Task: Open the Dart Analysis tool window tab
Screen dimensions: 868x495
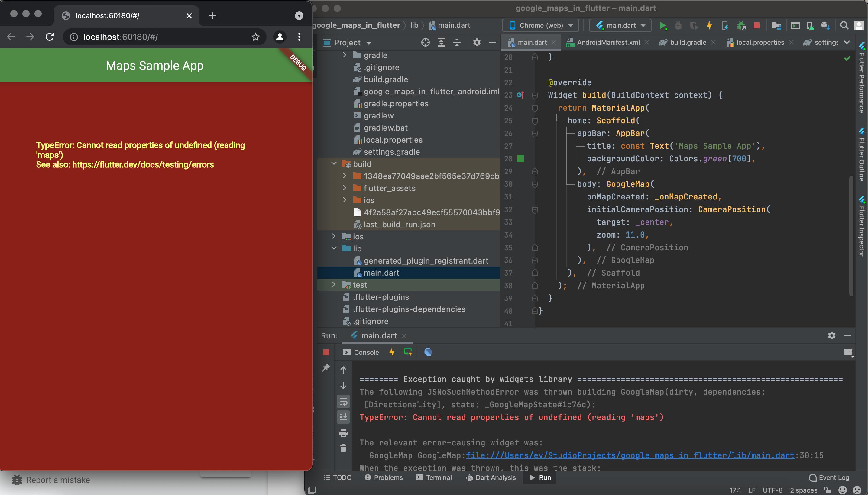Action: click(x=491, y=478)
